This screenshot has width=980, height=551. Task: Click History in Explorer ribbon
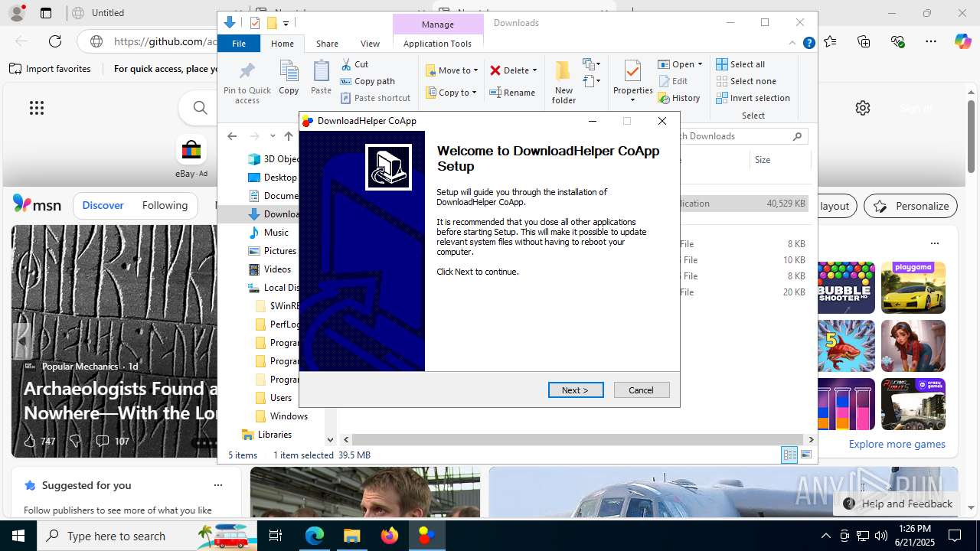click(x=679, y=98)
